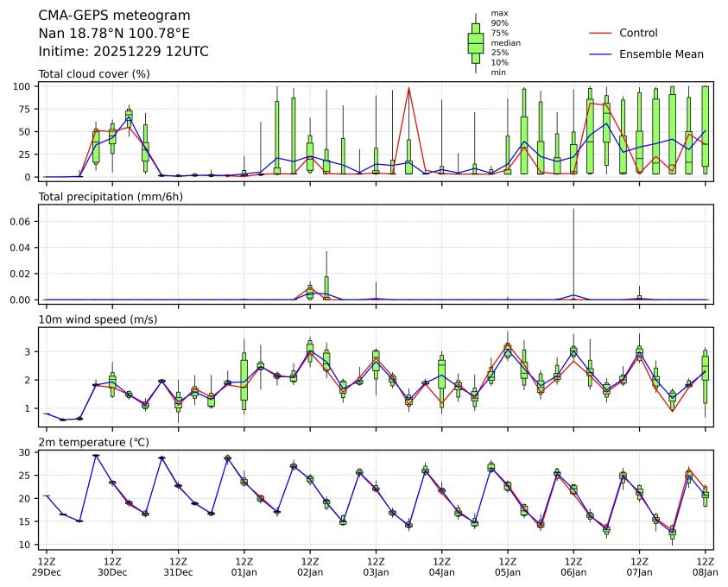Click the 100 tick on cloud cover axis
Viewport: 728px width, 587px height.
25,86
